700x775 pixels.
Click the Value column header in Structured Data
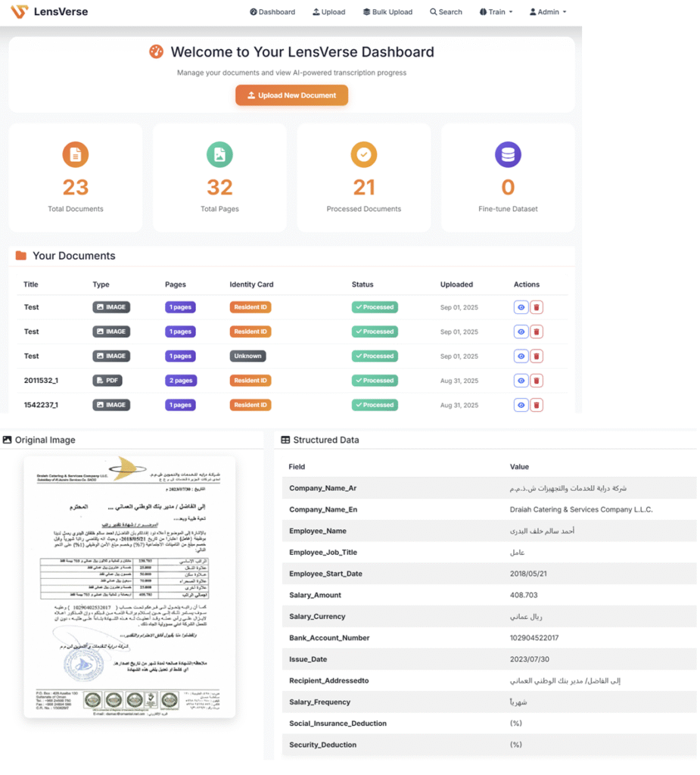[520, 466]
